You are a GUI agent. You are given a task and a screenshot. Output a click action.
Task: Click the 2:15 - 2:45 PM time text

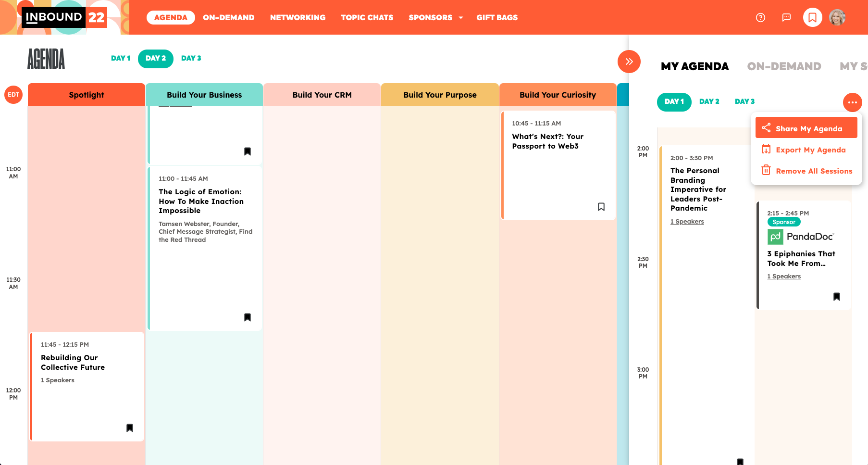click(788, 214)
